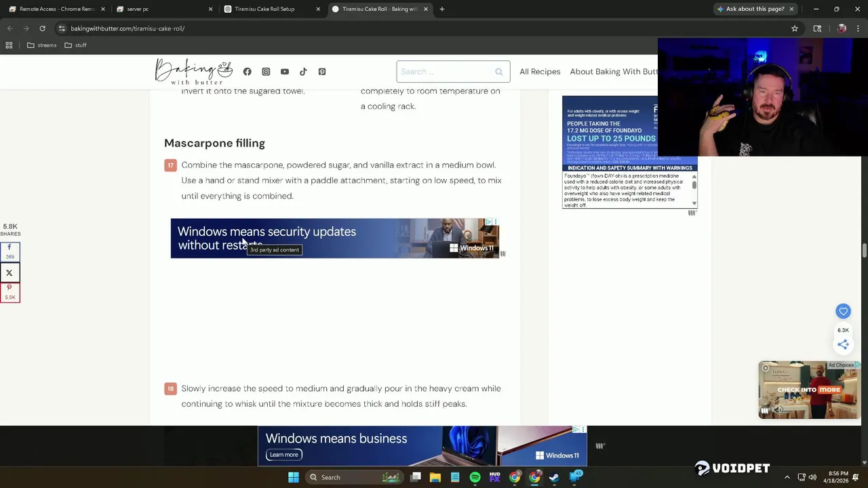
Task: Switch to the server pc tab
Action: [163, 9]
